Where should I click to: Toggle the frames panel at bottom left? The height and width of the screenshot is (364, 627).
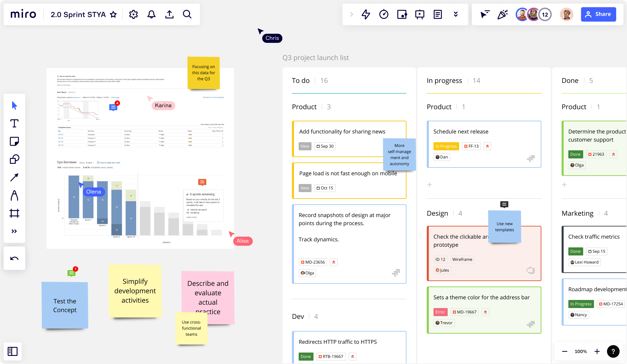tap(12, 351)
